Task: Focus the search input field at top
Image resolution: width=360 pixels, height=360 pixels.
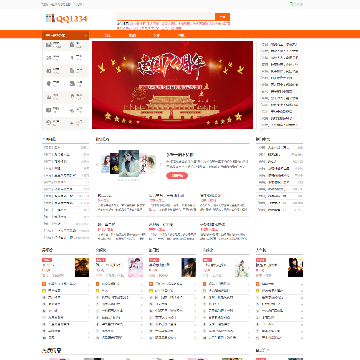Action: pos(166,17)
